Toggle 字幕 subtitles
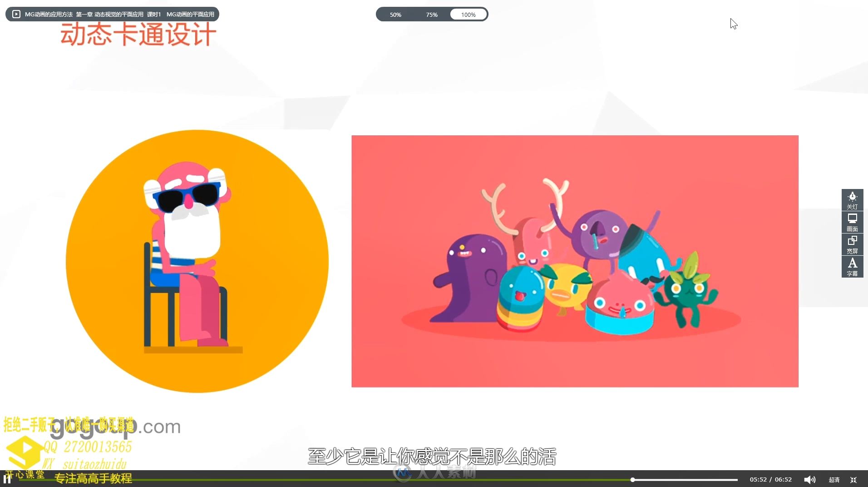This screenshot has width=868, height=487. tap(852, 267)
